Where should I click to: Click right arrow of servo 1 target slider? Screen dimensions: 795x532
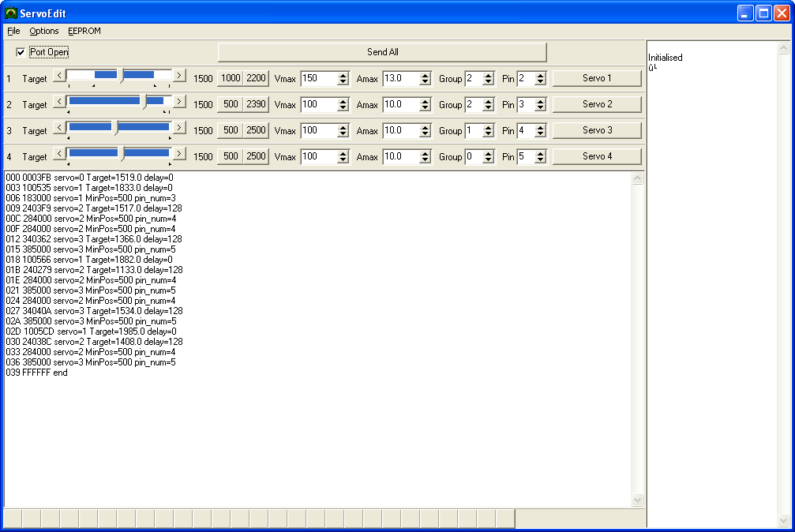click(179, 76)
